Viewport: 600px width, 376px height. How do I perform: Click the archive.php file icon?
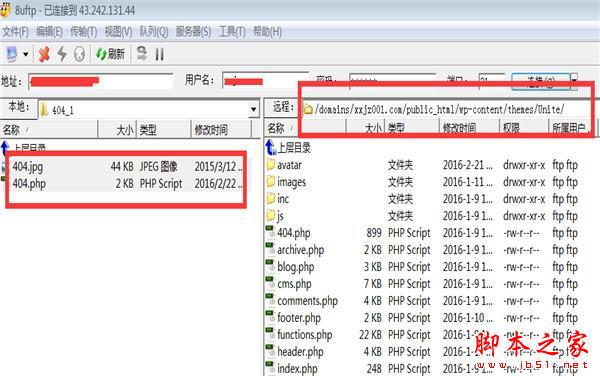(271, 249)
